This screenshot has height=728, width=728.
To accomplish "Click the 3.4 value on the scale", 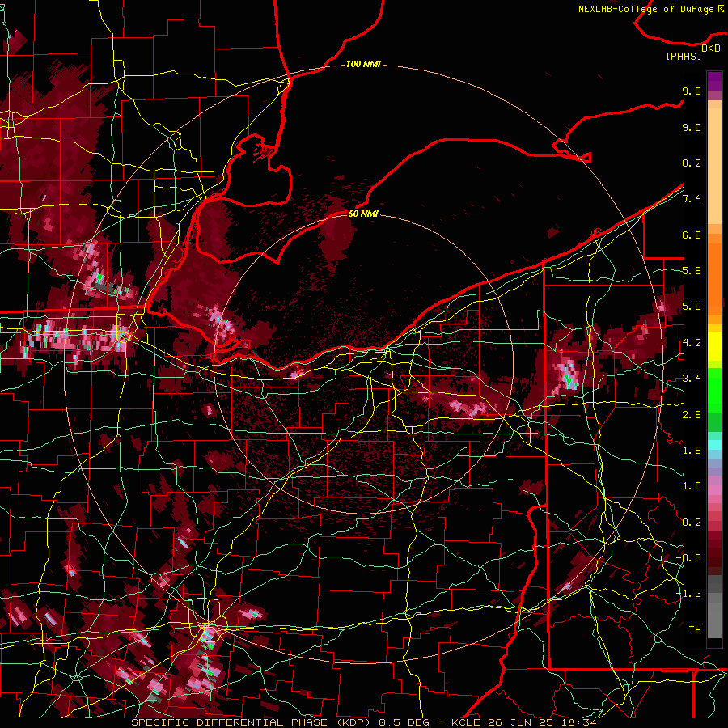I will coord(692,379).
